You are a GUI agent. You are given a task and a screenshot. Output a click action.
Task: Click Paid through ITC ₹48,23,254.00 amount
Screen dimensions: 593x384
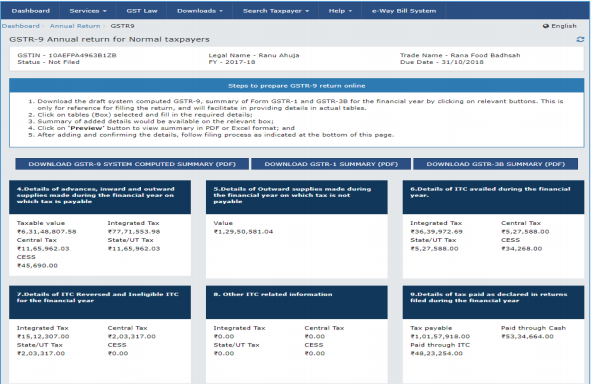click(436, 354)
